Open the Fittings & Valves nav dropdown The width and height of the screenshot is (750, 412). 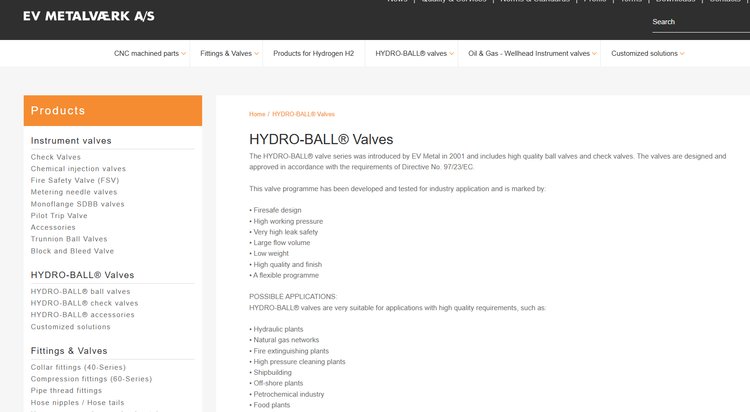tap(229, 53)
